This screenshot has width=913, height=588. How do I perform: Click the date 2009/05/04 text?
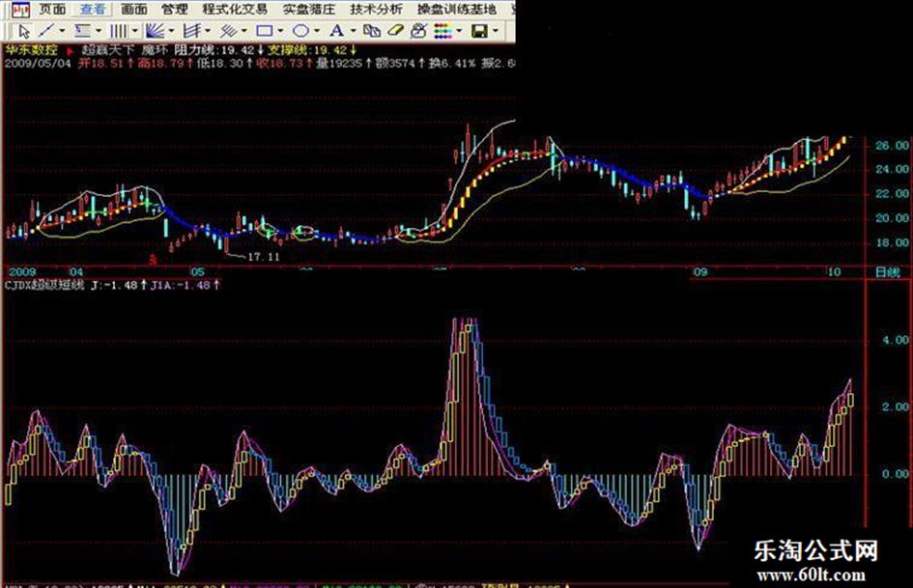click(x=38, y=63)
